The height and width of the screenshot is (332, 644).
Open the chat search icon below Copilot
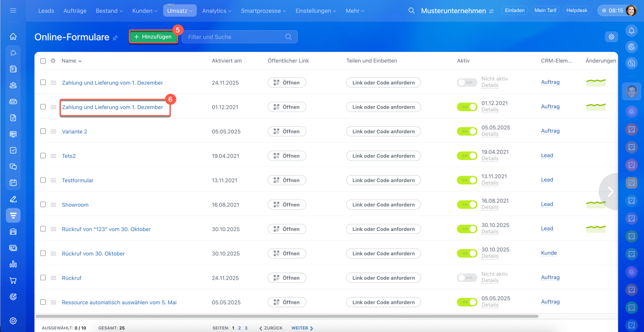coord(631,63)
